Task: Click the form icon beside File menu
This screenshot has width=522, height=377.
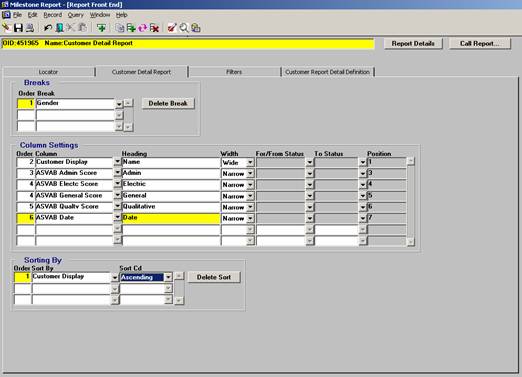Action: (x=6, y=15)
